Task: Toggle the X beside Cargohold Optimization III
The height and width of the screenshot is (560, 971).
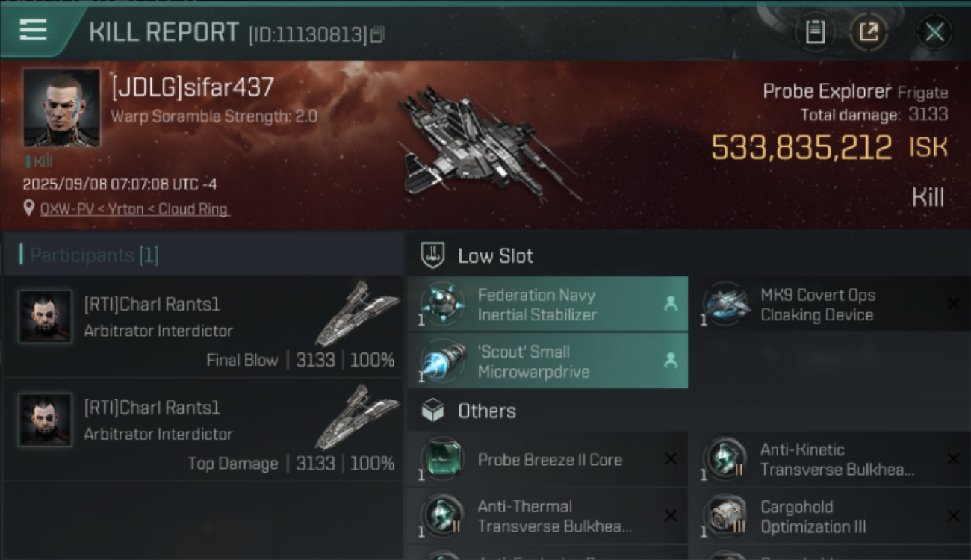Action: click(953, 516)
